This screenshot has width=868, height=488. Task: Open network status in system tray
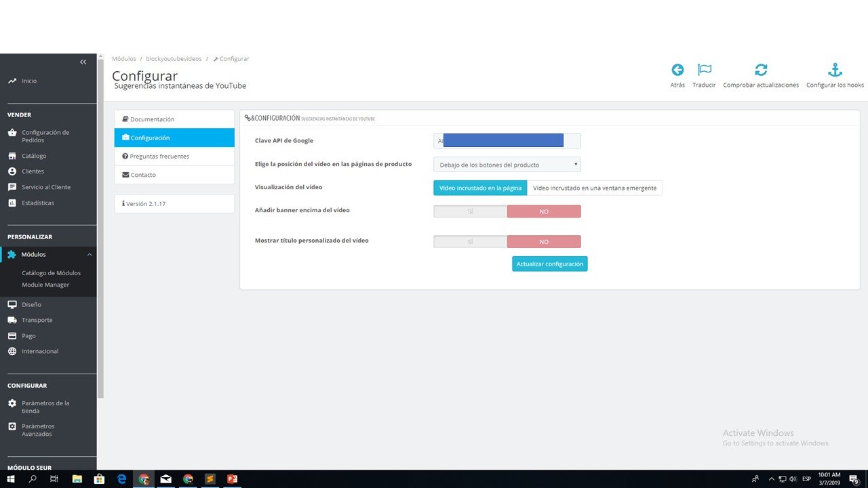782,479
